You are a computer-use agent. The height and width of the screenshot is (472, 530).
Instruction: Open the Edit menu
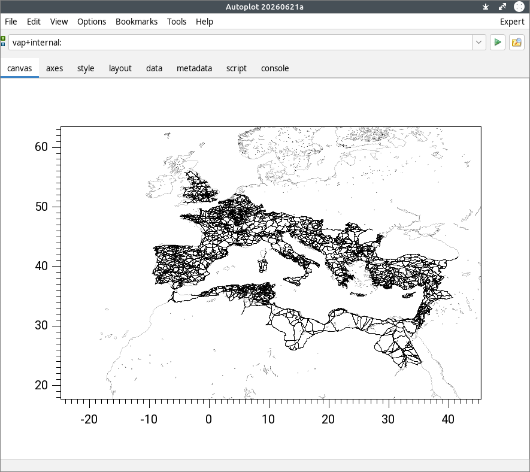pos(33,22)
